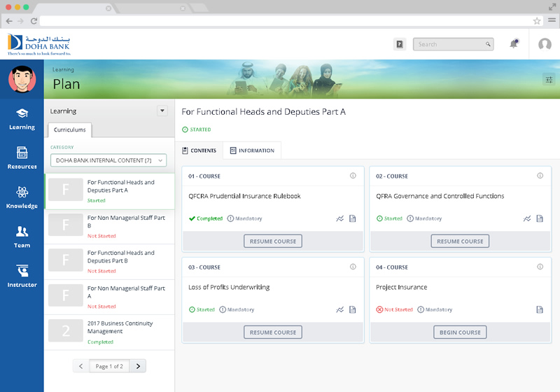This screenshot has height=392, width=560.
Task: Open document icon for Project Insurance
Action: coord(540,309)
